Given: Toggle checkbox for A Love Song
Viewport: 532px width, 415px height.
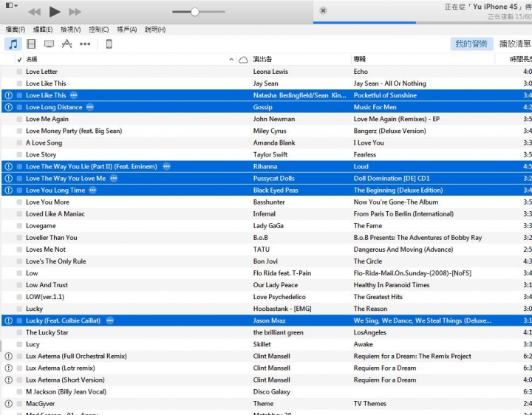Looking at the screenshot, I should pyautogui.click(x=19, y=143).
